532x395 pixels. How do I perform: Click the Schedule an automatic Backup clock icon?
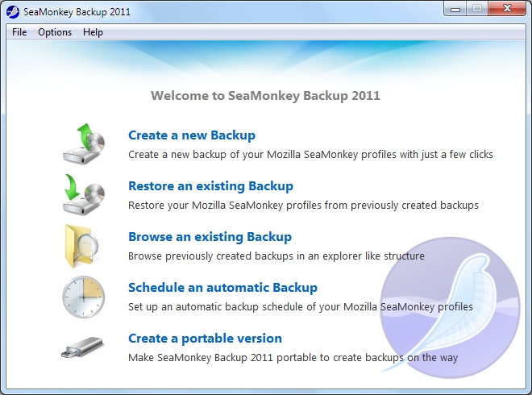(x=84, y=297)
